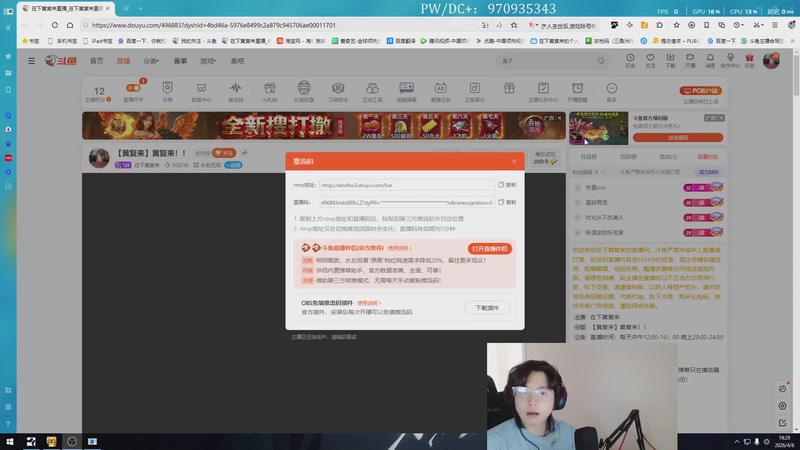The width and height of the screenshot is (800, 450).
Task: Switch to 活跃榜 tab
Action: 628,157
